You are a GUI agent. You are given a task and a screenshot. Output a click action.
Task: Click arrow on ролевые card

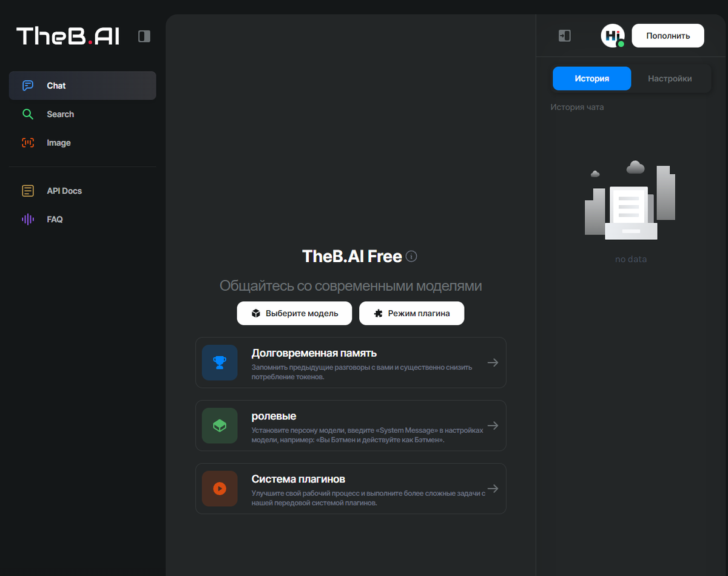click(x=493, y=425)
